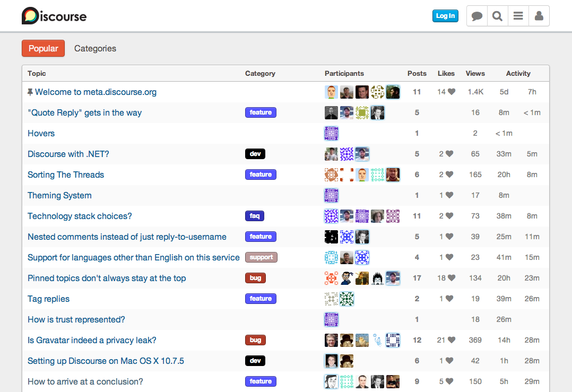Screen dimensions: 572x392
Task: Sort by the Posts column header
Action: point(417,73)
